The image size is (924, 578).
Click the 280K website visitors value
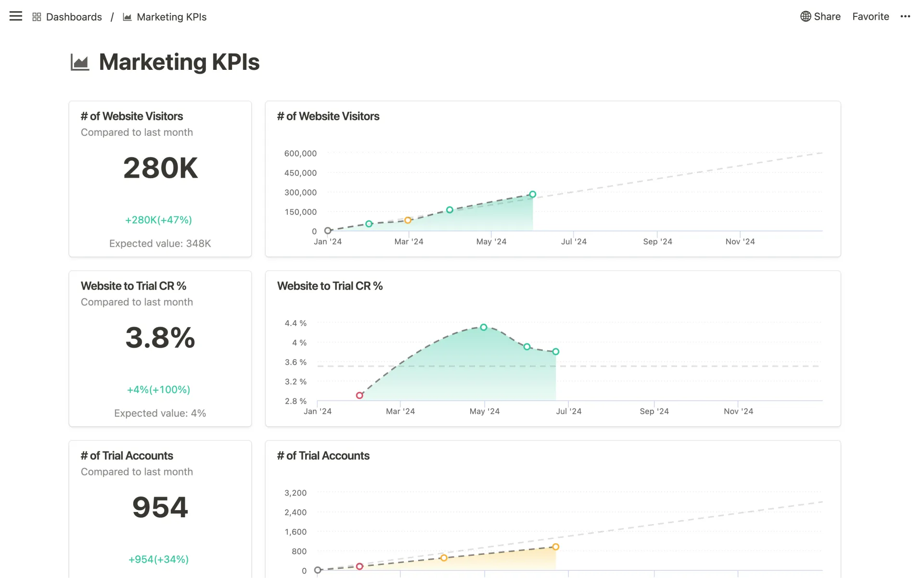160,168
